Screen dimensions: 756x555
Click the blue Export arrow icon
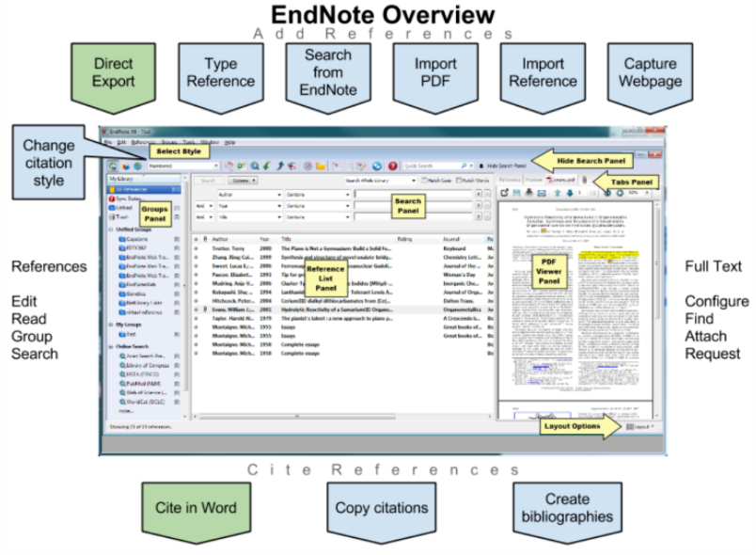tap(279, 166)
